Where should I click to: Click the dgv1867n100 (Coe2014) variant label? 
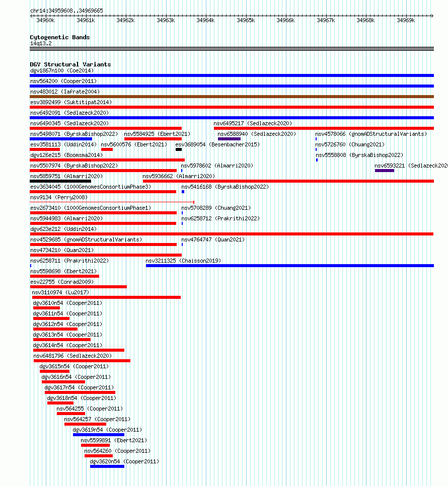pos(62,70)
